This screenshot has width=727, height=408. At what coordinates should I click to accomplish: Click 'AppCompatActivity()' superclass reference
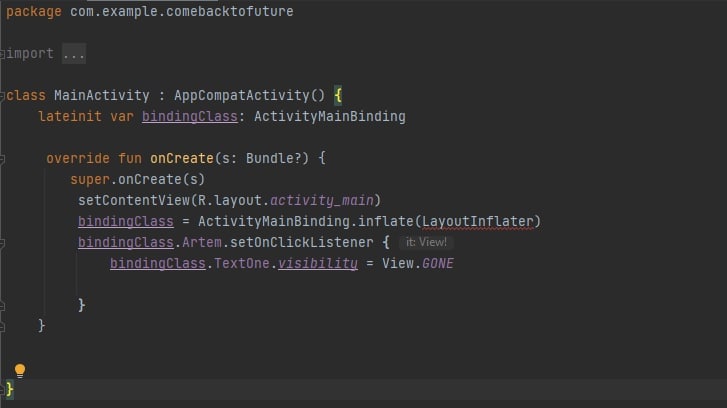pyautogui.click(x=249, y=96)
